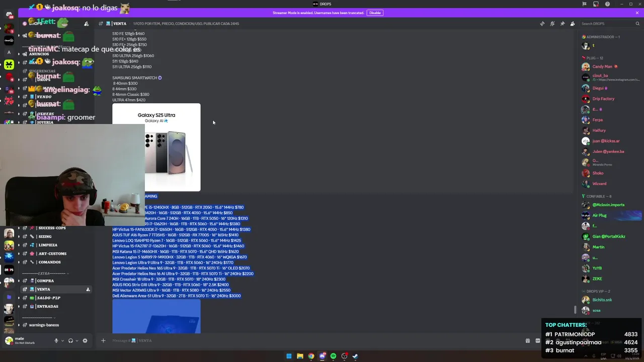Open member Halfury profile
Image resolution: width=644 pixels, height=362 pixels.
pos(599,130)
